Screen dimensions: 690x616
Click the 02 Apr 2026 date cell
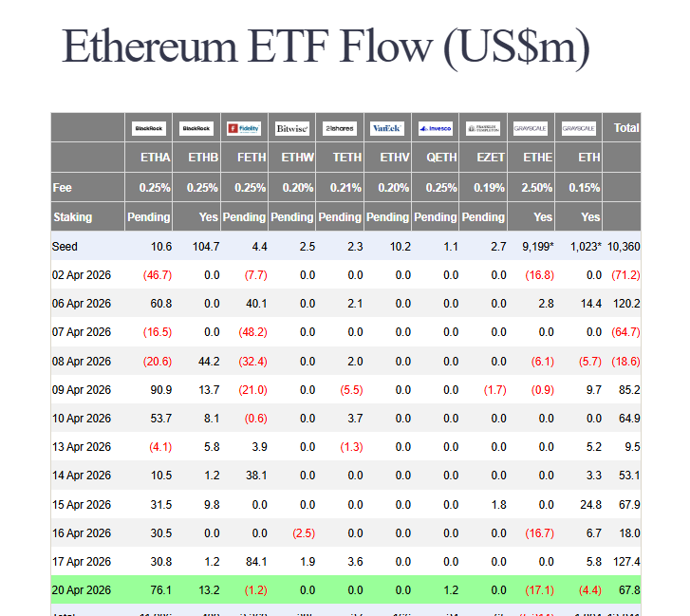click(82, 273)
